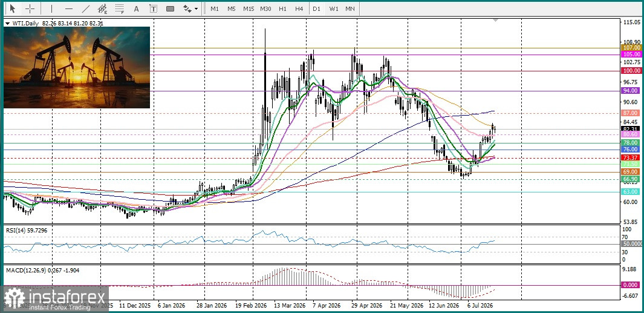Click the 94.00 price level label
The height and width of the screenshot is (313, 644).
coord(632,90)
